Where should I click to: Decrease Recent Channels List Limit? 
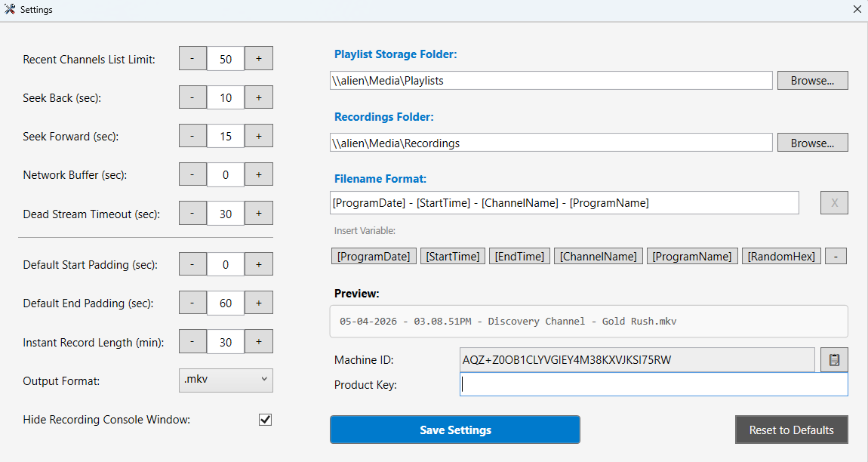[192, 58]
